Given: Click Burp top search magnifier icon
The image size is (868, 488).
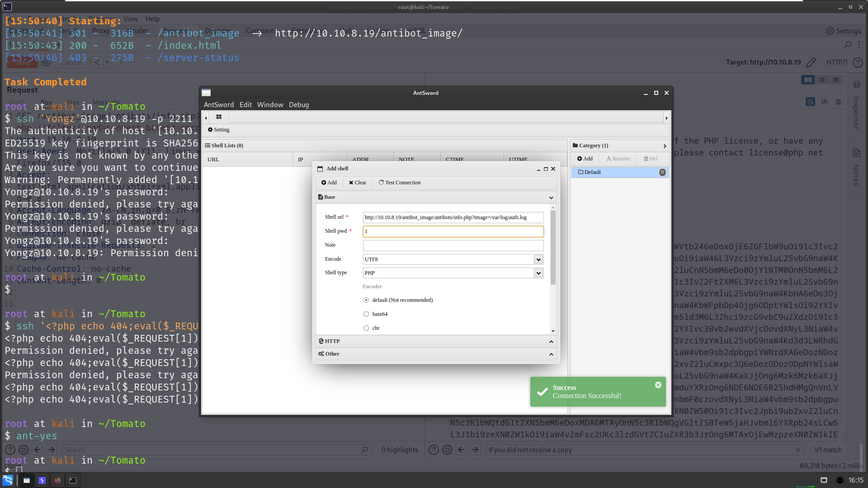Looking at the screenshot, I should click(848, 45).
